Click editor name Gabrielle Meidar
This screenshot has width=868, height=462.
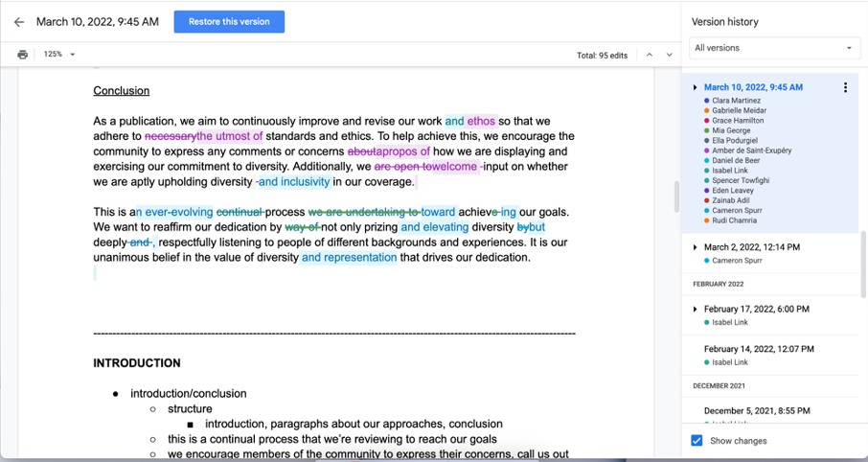click(x=739, y=111)
